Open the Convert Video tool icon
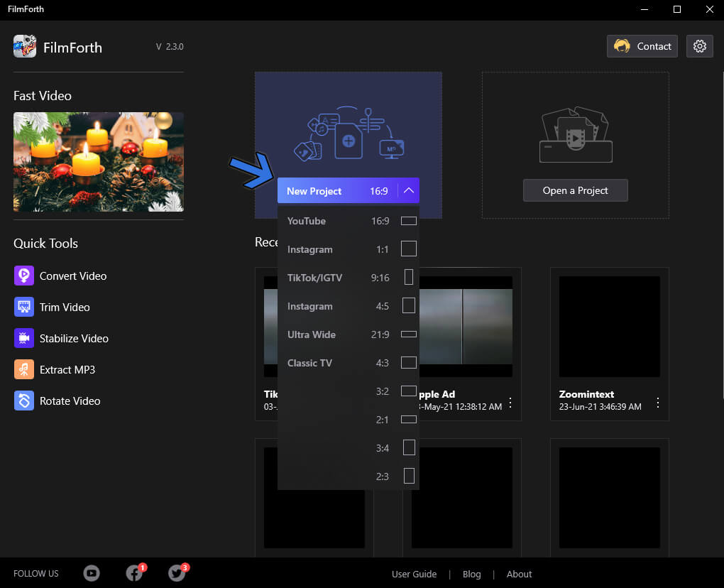This screenshot has width=724, height=588. [x=24, y=276]
